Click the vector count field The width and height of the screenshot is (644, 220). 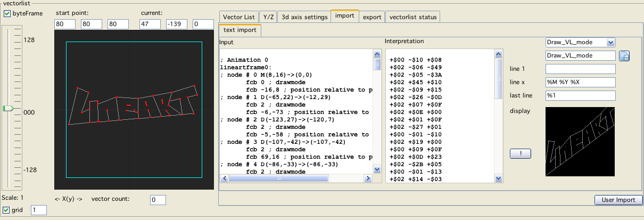[158, 200]
